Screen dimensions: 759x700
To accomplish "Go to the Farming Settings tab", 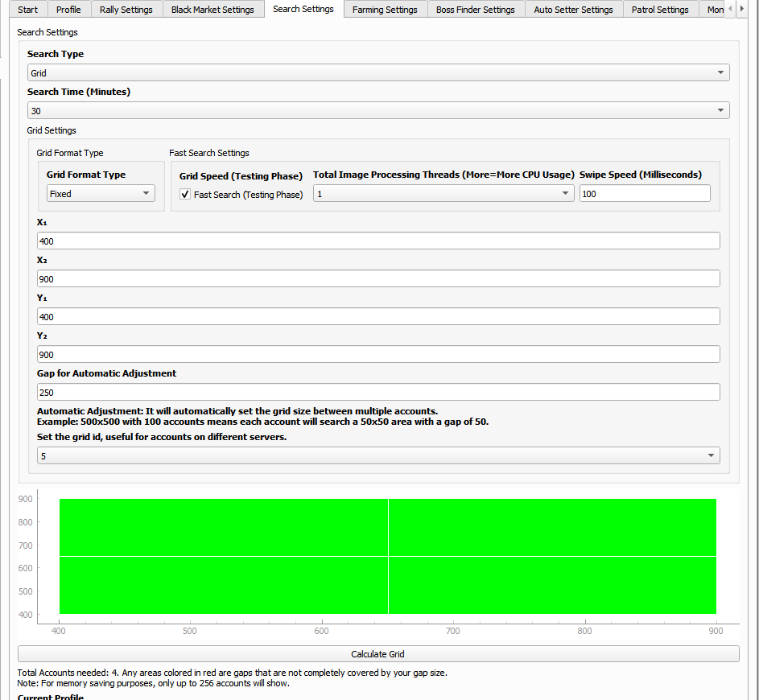I will 385,10.
